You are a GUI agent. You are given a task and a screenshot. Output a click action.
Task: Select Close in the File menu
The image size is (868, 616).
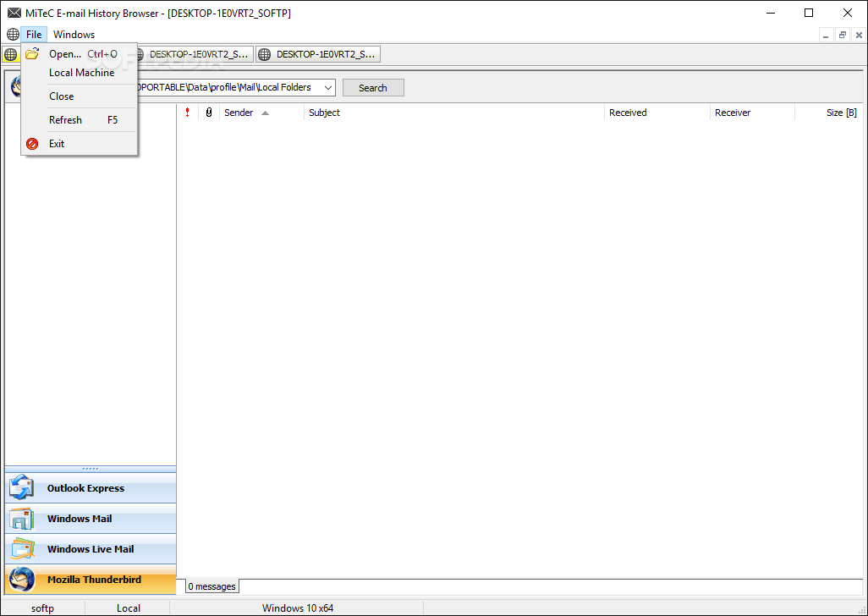coord(80,96)
